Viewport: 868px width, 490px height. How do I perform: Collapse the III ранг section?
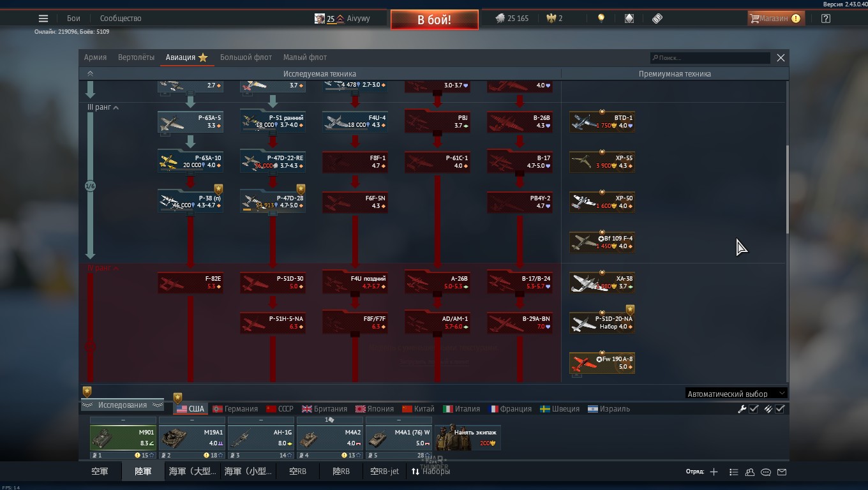103,108
